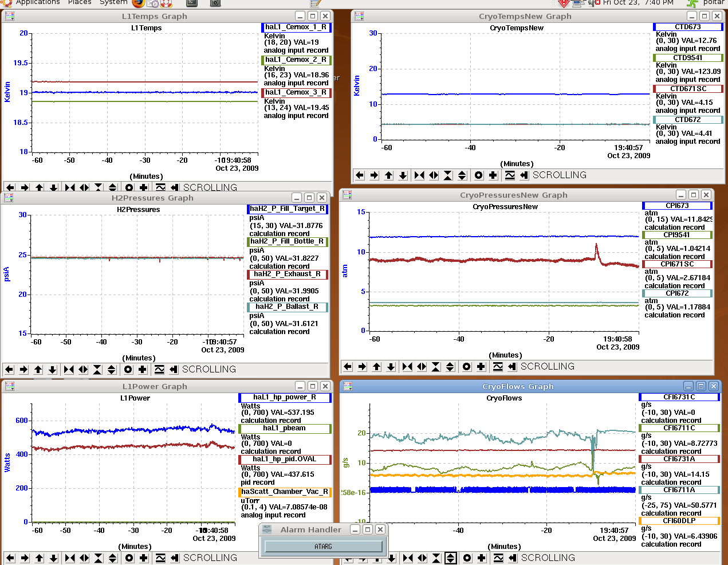Open window menu icon of L1Temps Graph

tap(10, 16)
